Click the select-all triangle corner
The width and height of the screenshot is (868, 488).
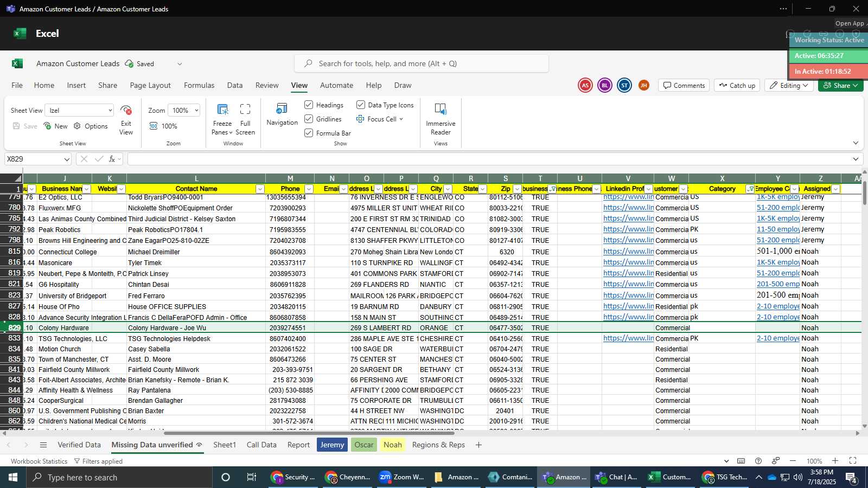(x=18, y=178)
